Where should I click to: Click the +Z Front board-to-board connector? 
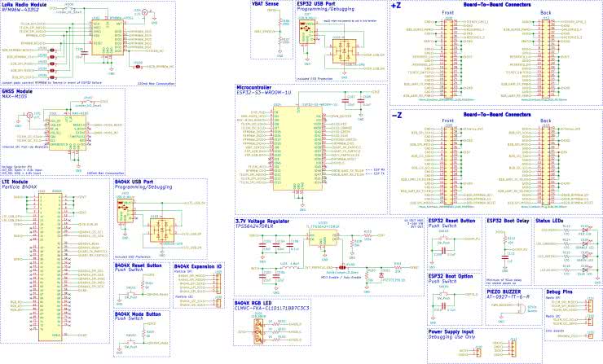click(x=447, y=55)
